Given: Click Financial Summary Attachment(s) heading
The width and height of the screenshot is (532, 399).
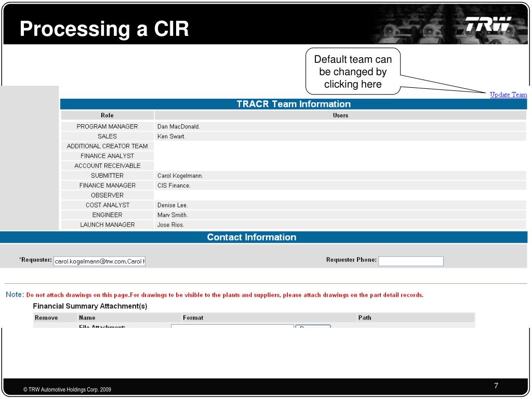Looking at the screenshot, I should pos(90,306).
